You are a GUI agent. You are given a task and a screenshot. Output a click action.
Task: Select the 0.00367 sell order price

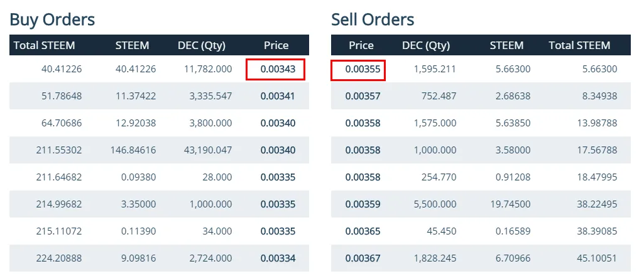363,258
